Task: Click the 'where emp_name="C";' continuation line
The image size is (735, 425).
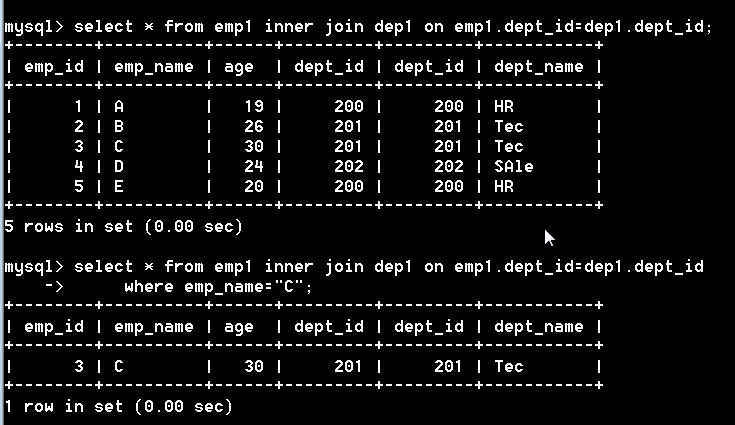Action: (x=218, y=287)
